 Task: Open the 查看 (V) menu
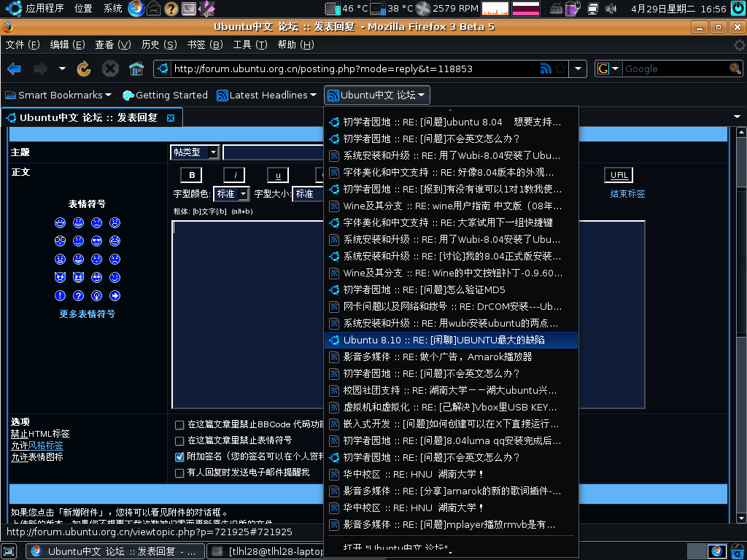click(x=112, y=44)
